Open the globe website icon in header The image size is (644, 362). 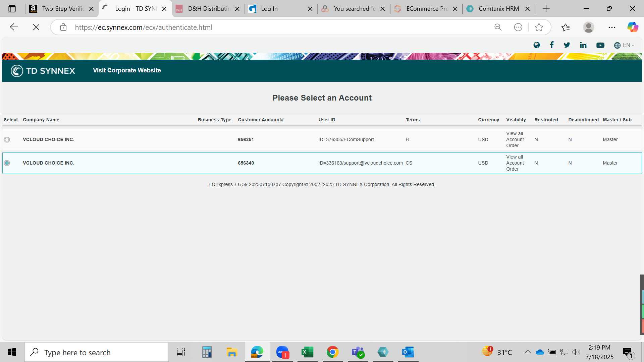click(537, 45)
